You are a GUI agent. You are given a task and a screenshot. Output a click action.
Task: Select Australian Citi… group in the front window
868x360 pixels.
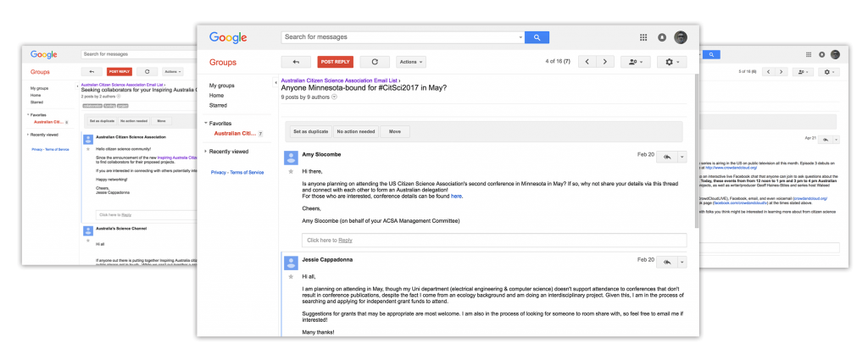point(234,133)
